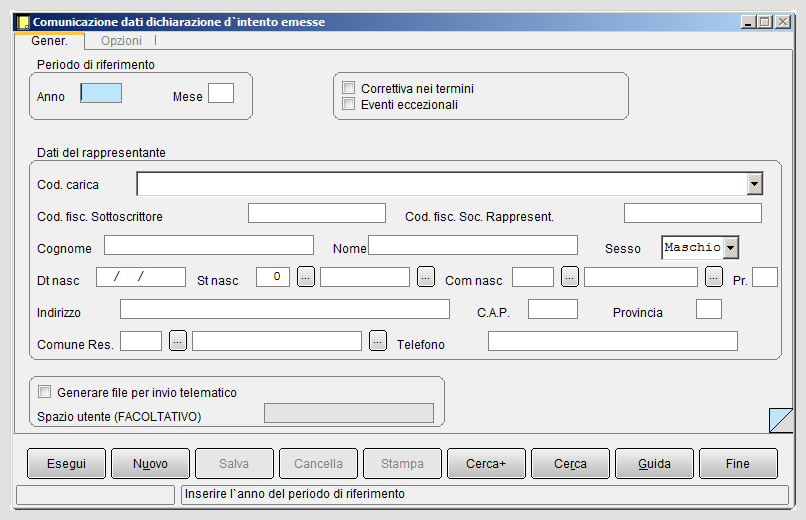Click the Esegui button
This screenshot has width=806, height=520.
tap(66, 463)
